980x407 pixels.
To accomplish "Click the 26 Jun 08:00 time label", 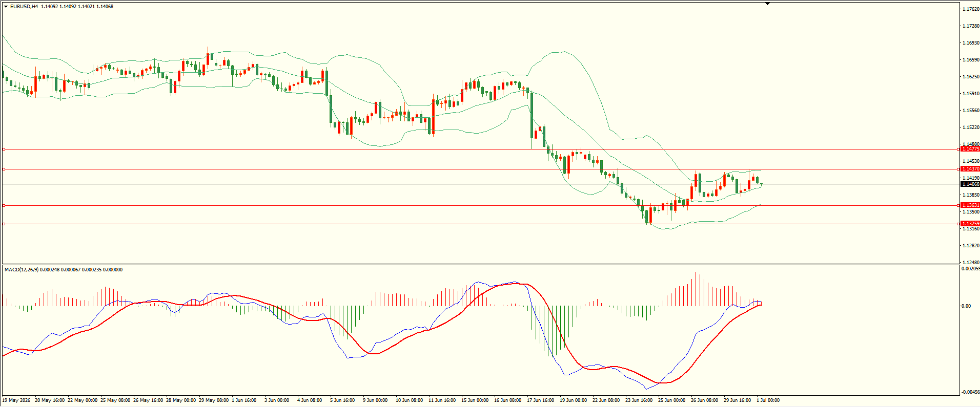I will pos(704,400).
